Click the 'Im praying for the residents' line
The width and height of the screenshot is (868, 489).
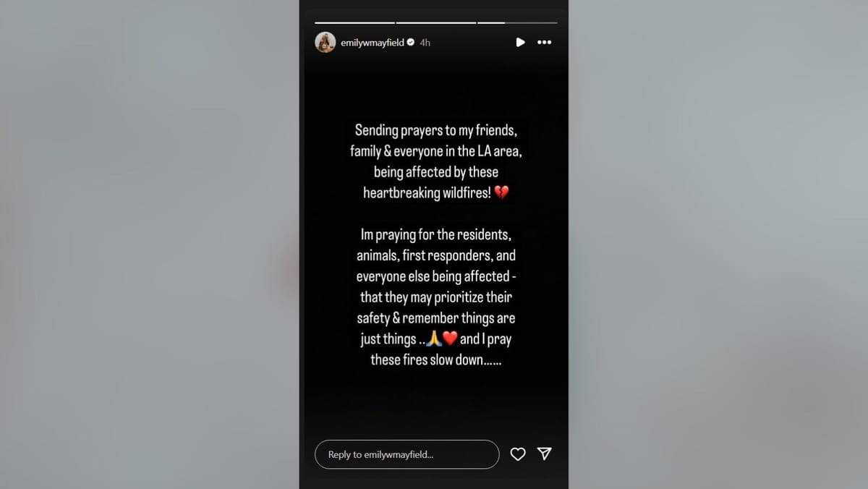[436, 235]
